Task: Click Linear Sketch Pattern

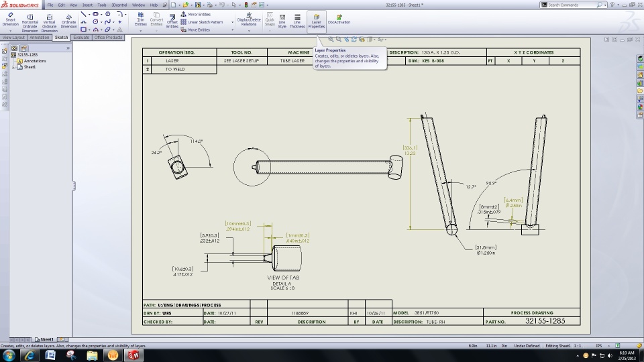Action: (x=202, y=22)
